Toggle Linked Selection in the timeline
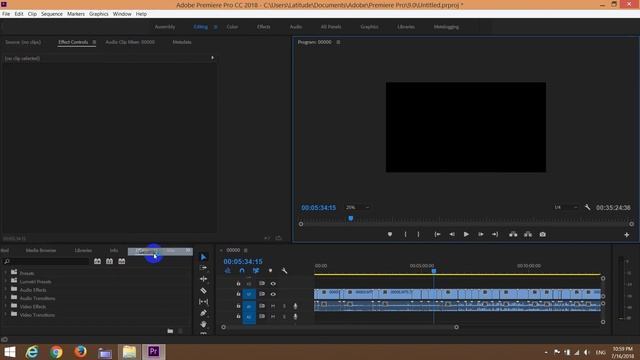Viewport: 640px width, 360px height. [x=256, y=271]
